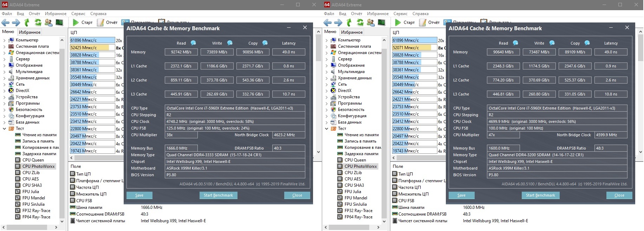Click the Copy info bubble in left benchmark dialog
The image size is (644, 231).
pyautogui.click(x=265, y=43)
